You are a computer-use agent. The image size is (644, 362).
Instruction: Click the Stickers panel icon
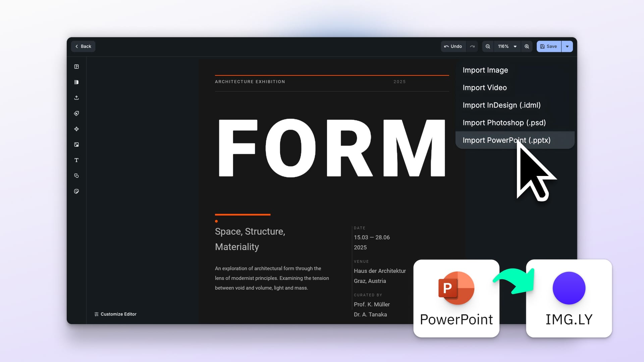coord(76,191)
